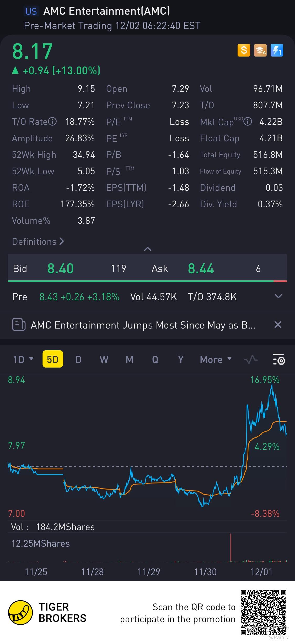This screenshot has height=644, width=295.
Task: Open Mkt Cap info tooltip icon
Action: coord(248,121)
